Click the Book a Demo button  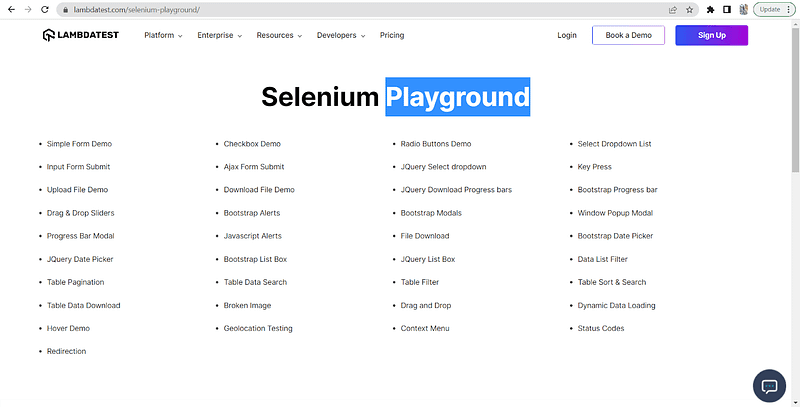pyautogui.click(x=629, y=35)
